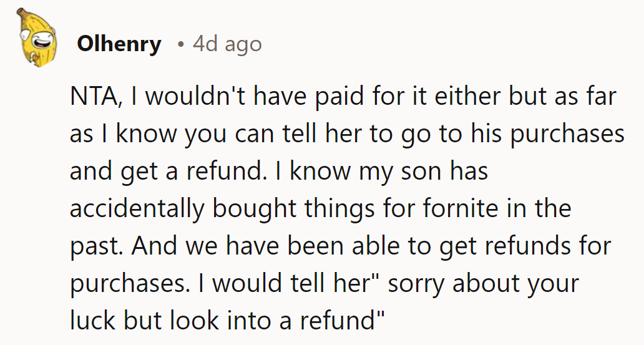Click the word 'accidentally' in comment
This screenshot has width=644, height=345.
click(137, 208)
